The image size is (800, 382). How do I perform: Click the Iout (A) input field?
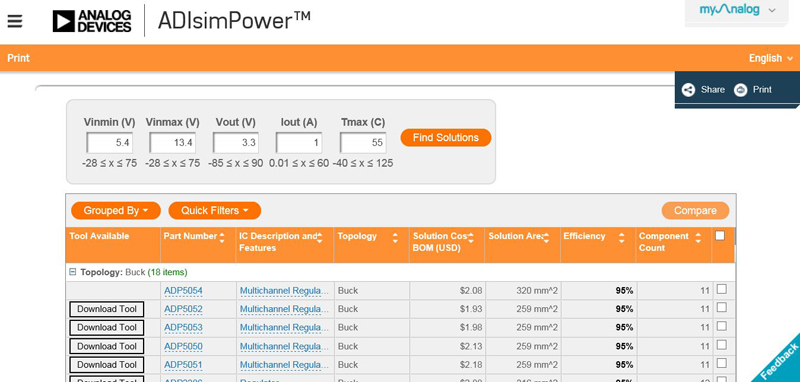[299, 143]
